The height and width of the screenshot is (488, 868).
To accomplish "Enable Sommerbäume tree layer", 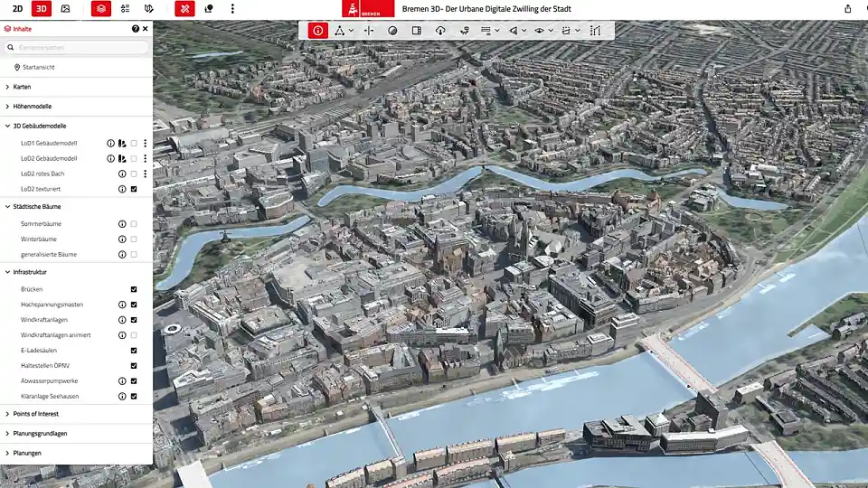I will pos(134,223).
